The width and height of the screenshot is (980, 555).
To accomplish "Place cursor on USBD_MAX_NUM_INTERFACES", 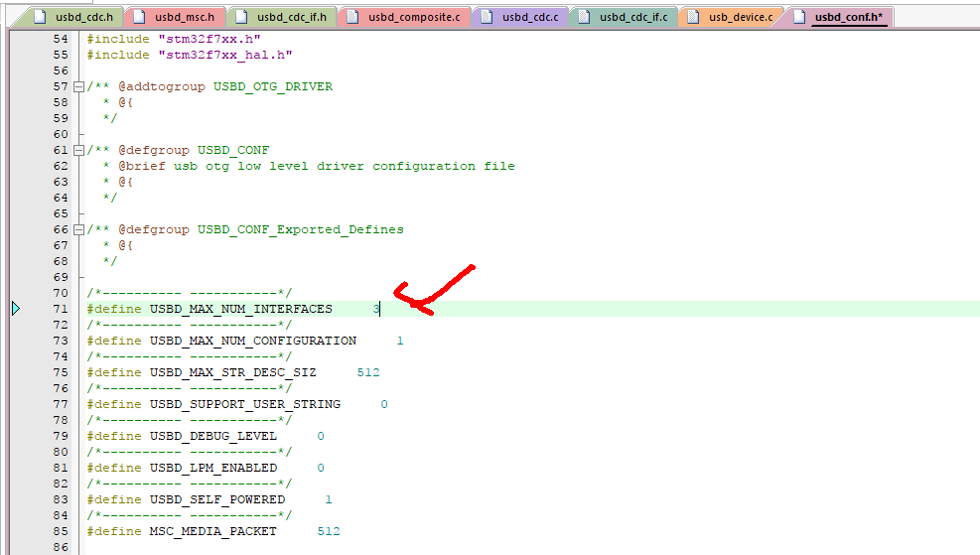I will pyautogui.click(x=240, y=309).
